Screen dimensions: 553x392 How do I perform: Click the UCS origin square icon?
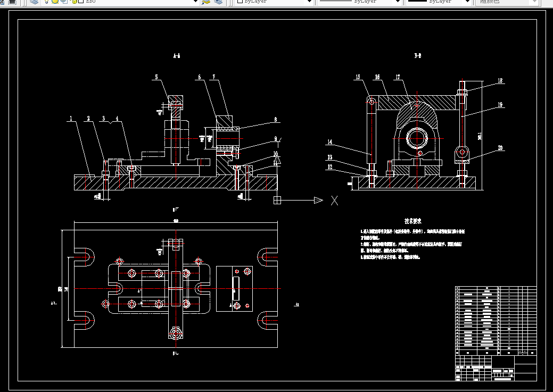point(277,200)
